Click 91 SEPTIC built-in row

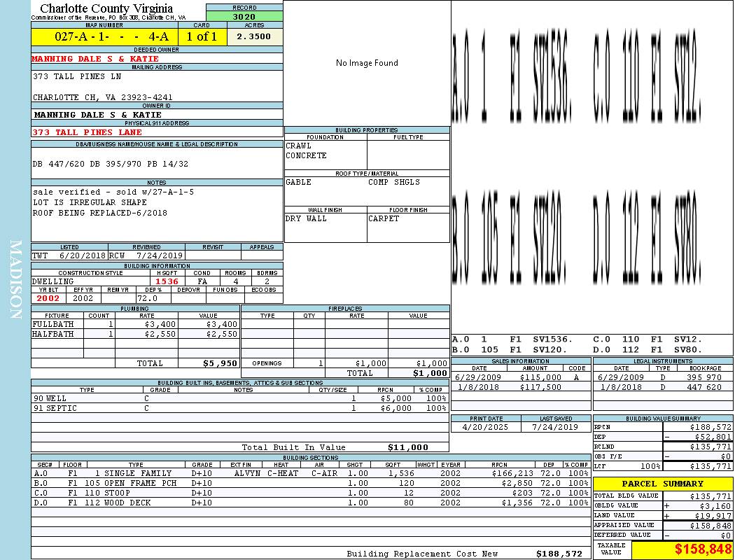tap(240, 409)
